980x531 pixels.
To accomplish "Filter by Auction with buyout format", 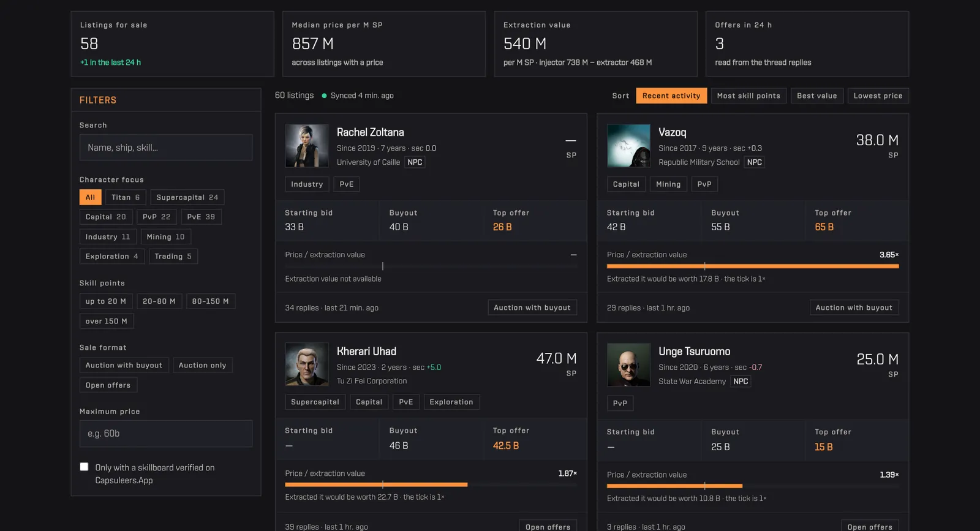I will (x=124, y=365).
